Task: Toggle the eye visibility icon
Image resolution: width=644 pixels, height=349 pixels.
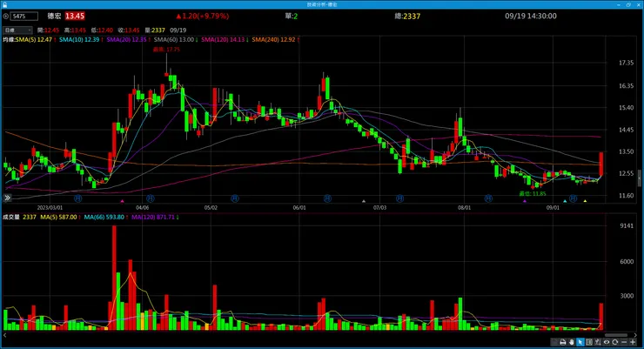Action: tap(607, 342)
